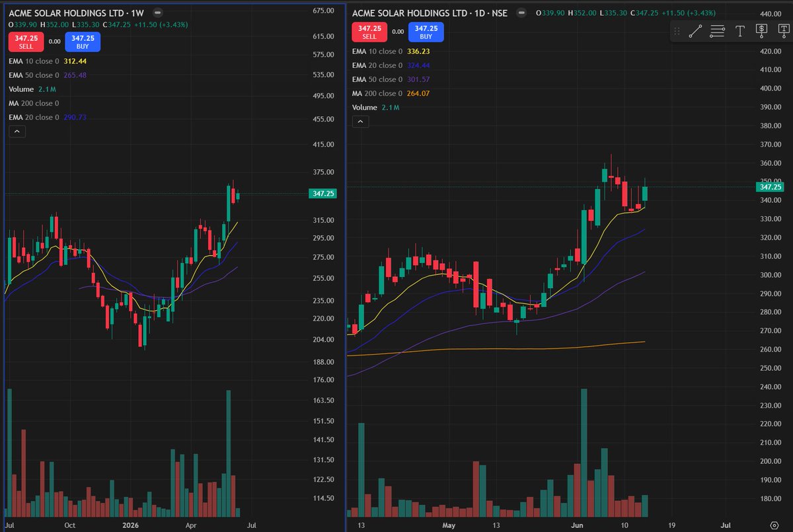Grab the drawing toolbar drag handle
Viewport: 793px width, 532px height.
click(677, 31)
